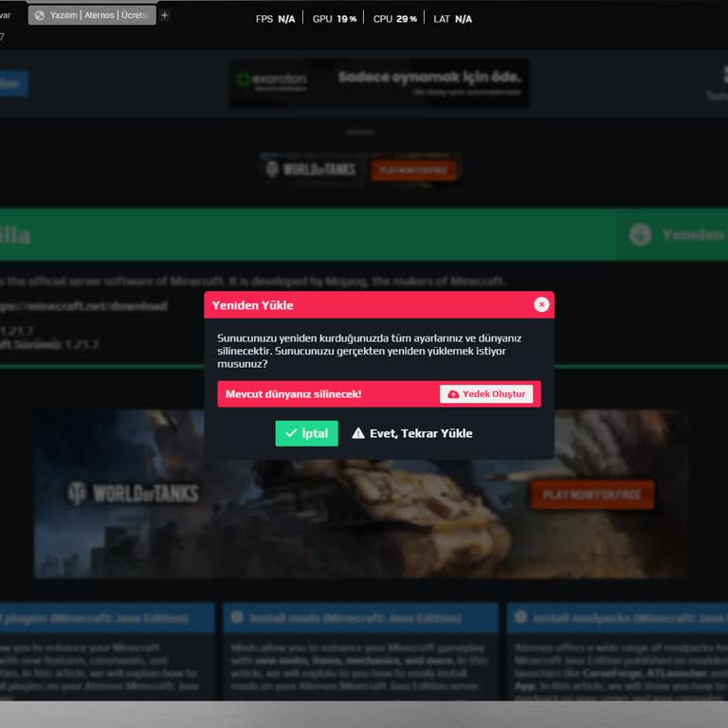Click the large World of Tanks PLAY NOW button
Viewport: 728px width, 728px height.
[x=592, y=495]
